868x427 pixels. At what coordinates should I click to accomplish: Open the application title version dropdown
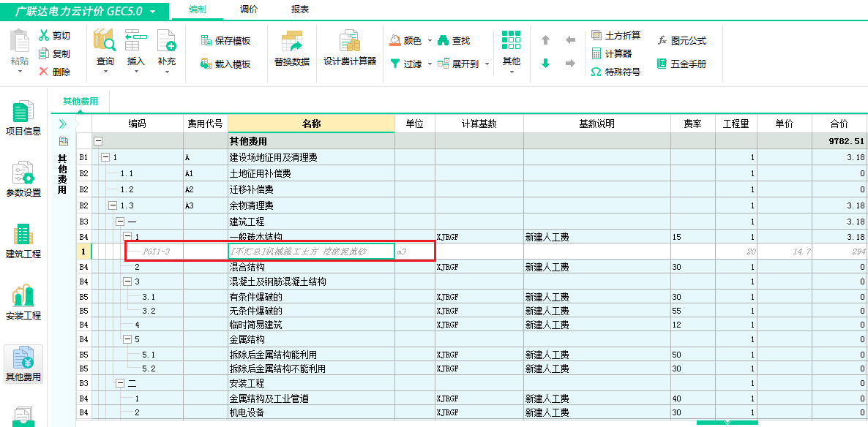click(152, 12)
